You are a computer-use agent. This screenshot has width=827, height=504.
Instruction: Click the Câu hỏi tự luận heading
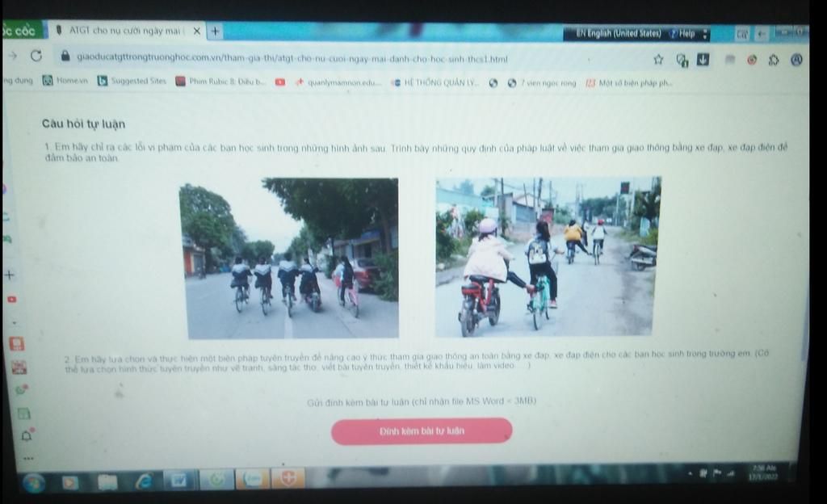[83, 124]
